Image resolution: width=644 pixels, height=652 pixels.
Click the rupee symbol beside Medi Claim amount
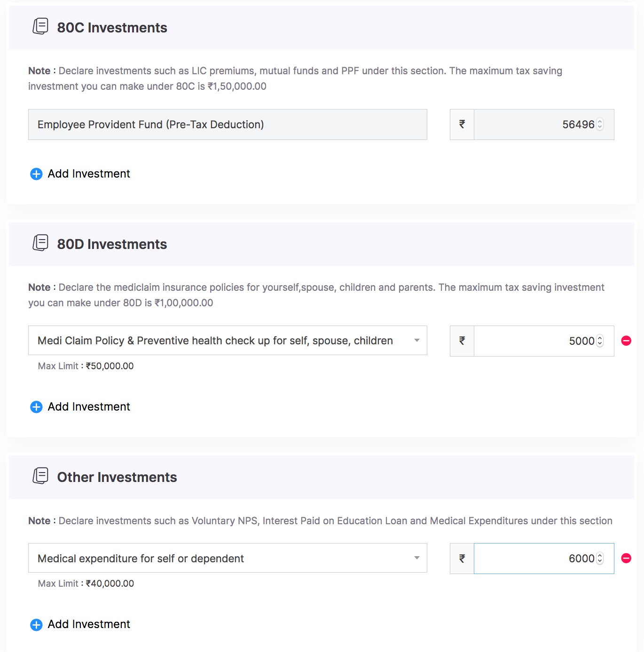pos(462,341)
